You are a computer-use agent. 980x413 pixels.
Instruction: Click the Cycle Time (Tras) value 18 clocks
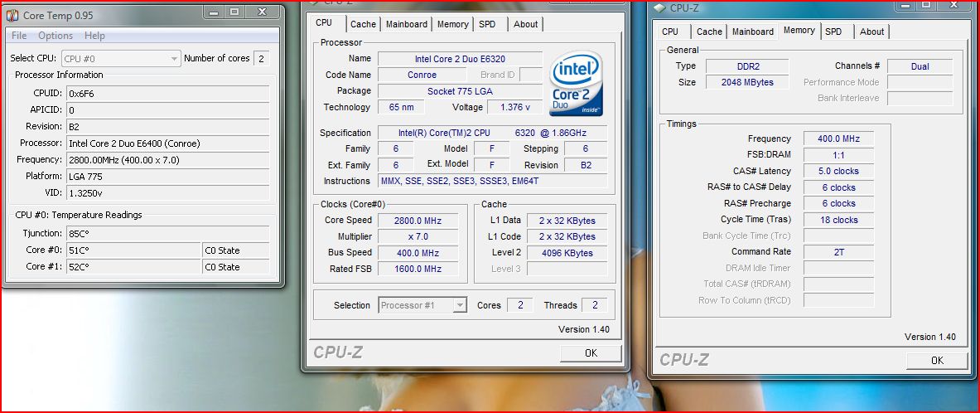(838, 220)
